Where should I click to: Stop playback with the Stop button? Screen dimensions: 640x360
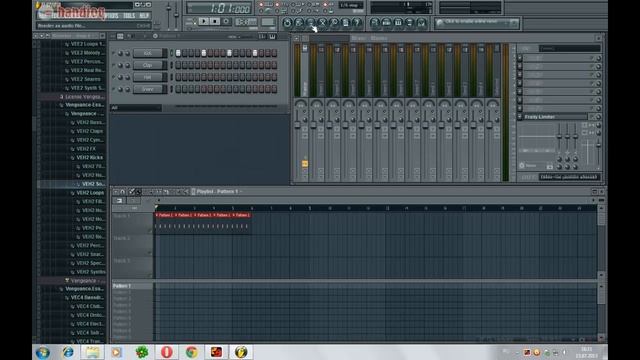pyautogui.click(x=215, y=22)
